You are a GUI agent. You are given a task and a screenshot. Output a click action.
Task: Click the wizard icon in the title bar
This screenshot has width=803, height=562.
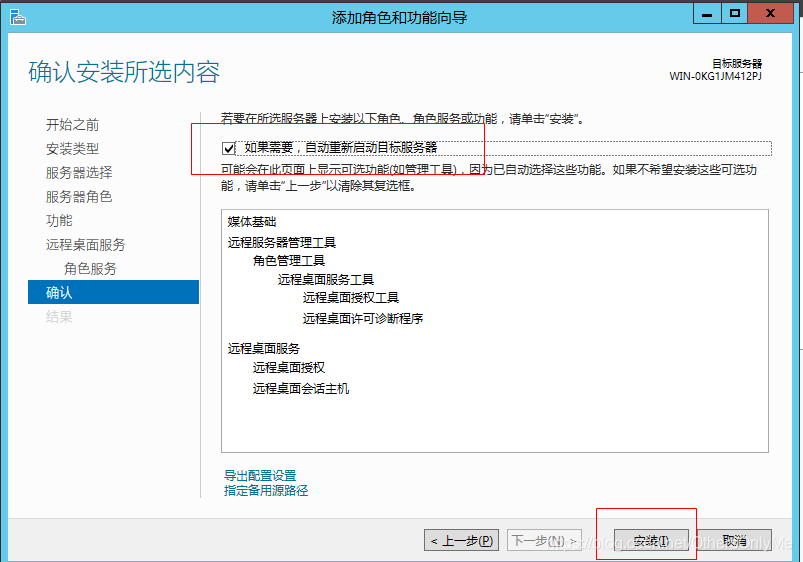click(x=17, y=17)
